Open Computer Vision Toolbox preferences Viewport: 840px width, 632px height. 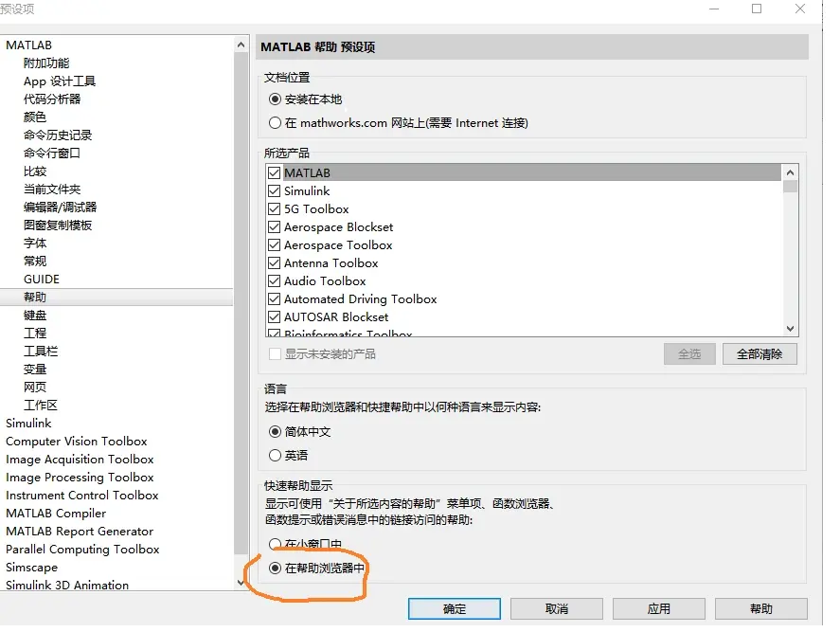click(x=77, y=442)
